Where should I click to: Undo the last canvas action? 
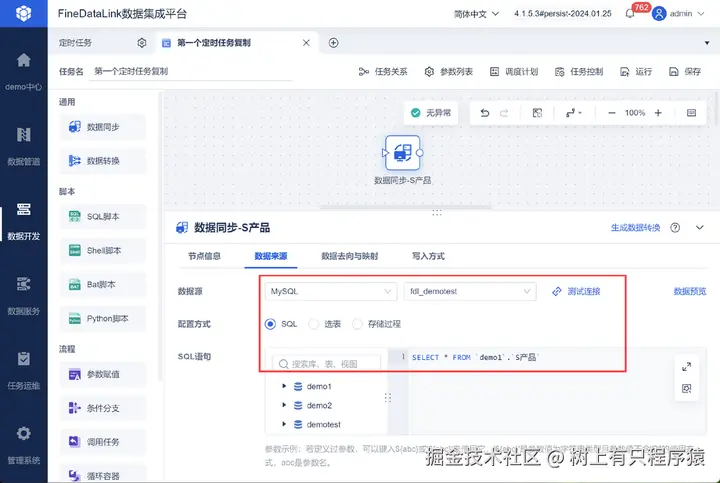coord(485,113)
